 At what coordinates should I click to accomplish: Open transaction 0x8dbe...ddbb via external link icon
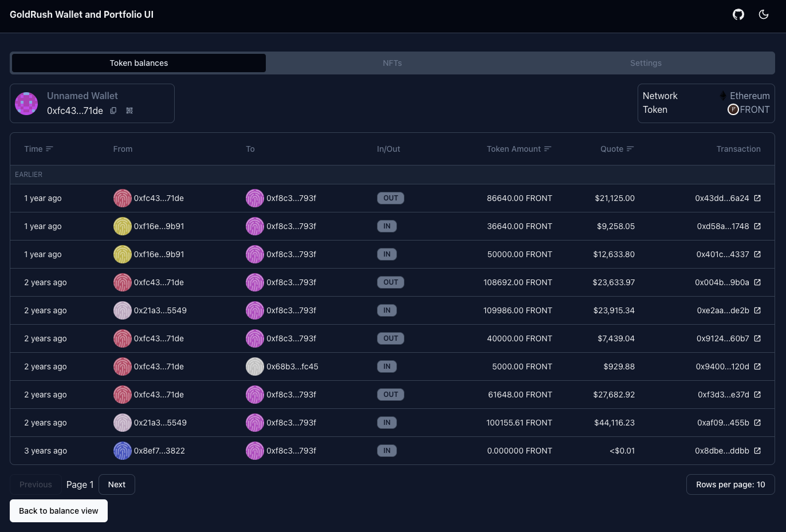[x=757, y=451]
